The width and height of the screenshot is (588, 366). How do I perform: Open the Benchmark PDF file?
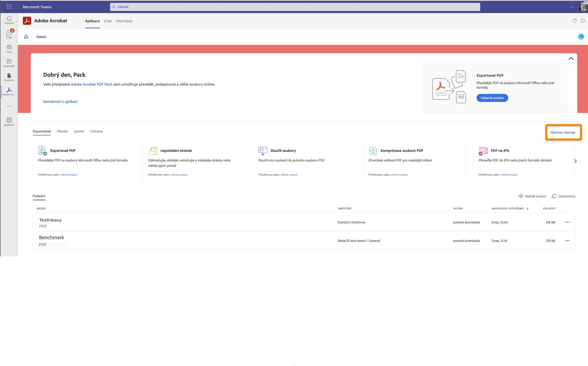51,237
